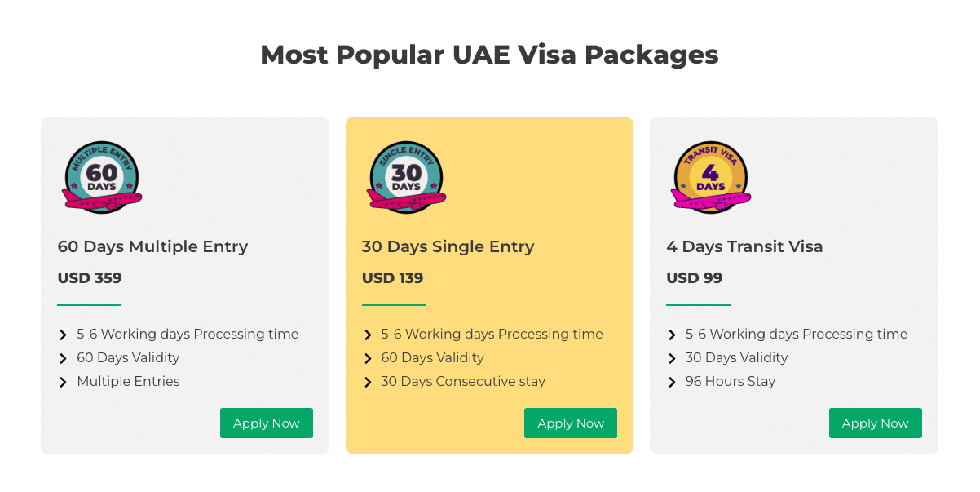Open the 60 Days Multiple Entry title
980x492 pixels.
tap(152, 246)
